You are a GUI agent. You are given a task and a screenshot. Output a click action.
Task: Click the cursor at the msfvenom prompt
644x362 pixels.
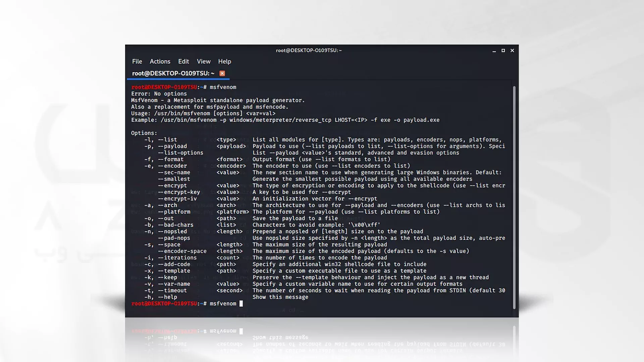(x=241, y=303)
